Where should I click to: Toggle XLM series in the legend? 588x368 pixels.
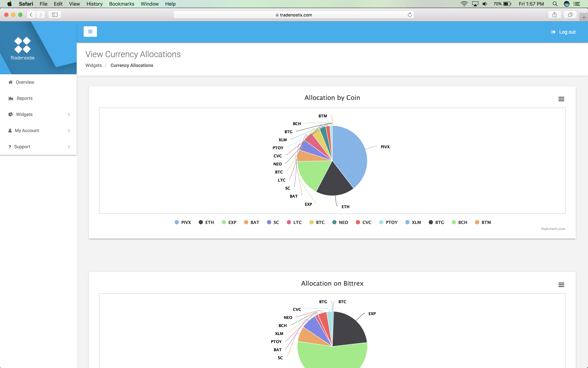[413, 222]
